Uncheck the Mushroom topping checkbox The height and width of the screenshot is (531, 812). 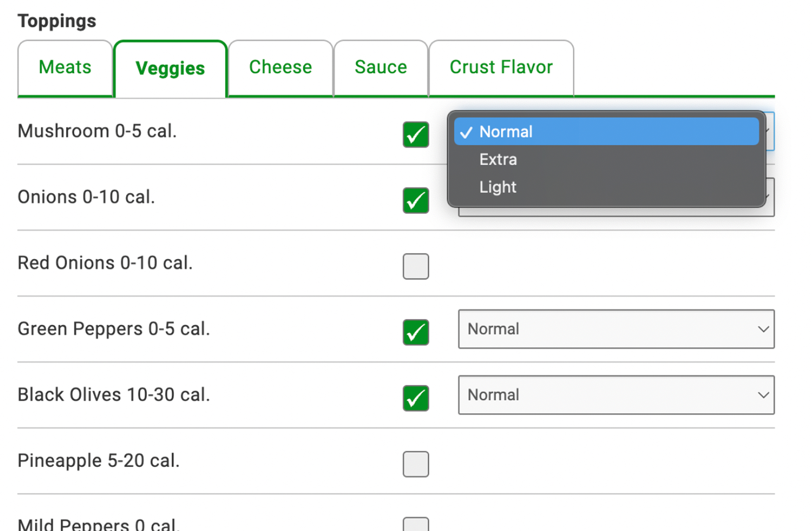click(415, 134)
